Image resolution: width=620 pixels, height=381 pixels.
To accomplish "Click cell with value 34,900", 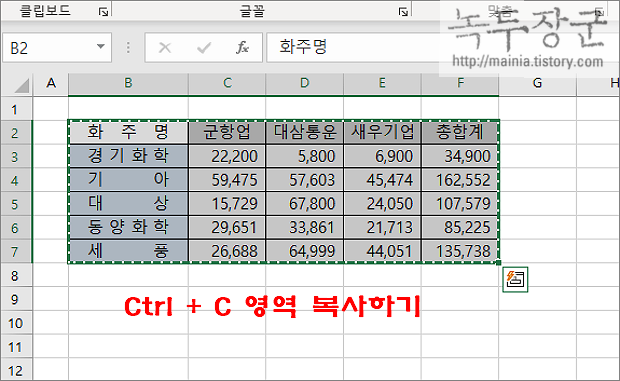I will click(x=460, y=156).
